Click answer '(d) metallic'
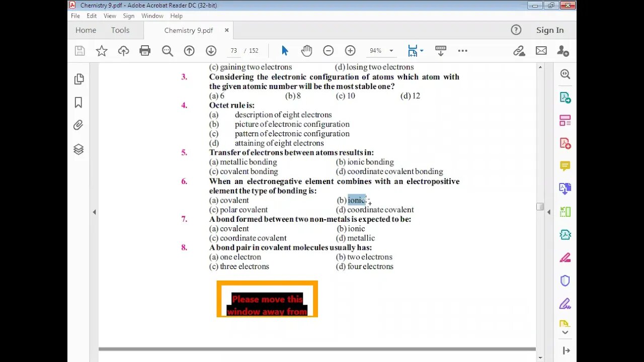Screen dimensions: 644x362 click(x=355, y=238)
